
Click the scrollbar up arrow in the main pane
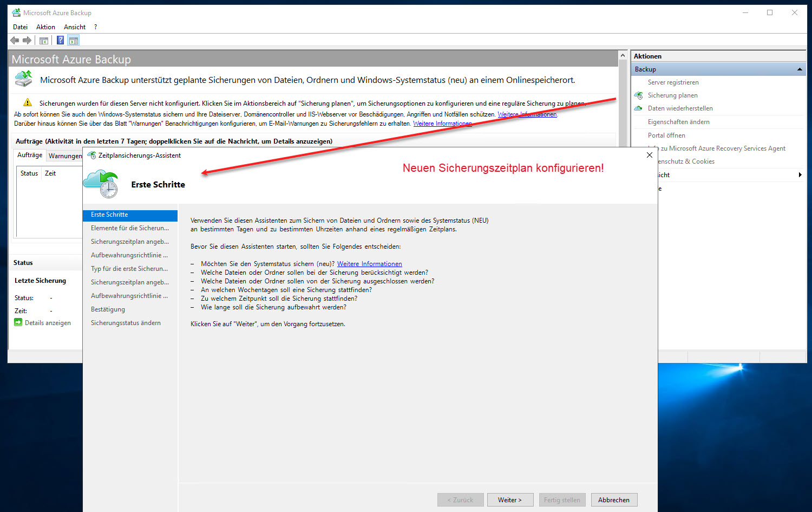(x=623, y=54)
